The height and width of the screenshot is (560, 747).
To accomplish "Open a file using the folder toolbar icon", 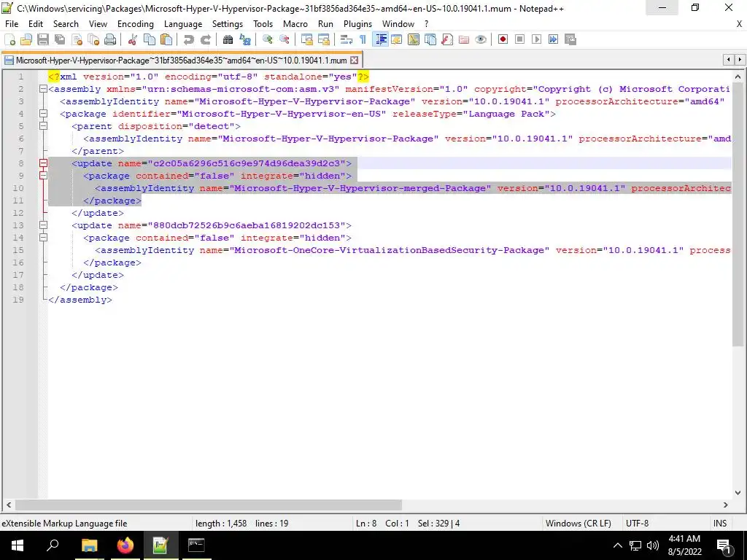I will [26, 39].
